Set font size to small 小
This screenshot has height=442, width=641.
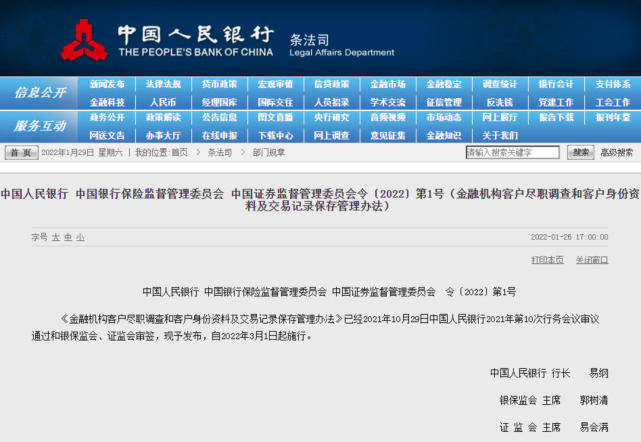point(80,237)
